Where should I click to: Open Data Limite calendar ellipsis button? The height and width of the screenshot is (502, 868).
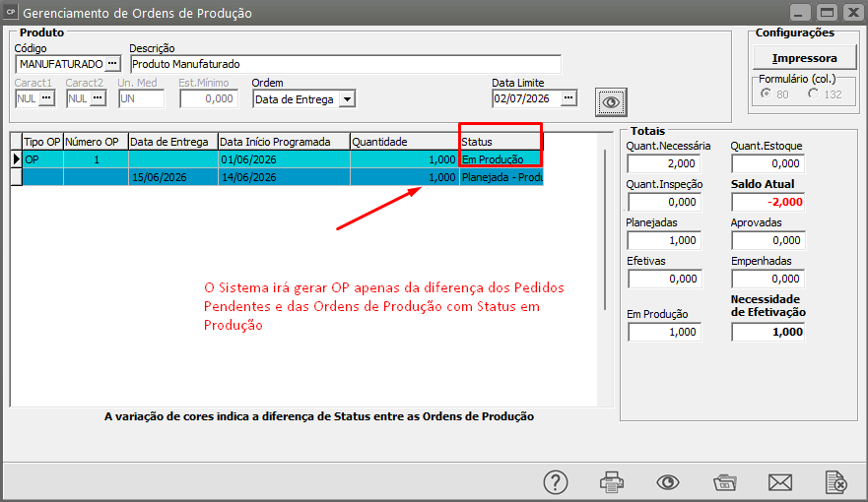pyautogui.click(x=568, y=98)
